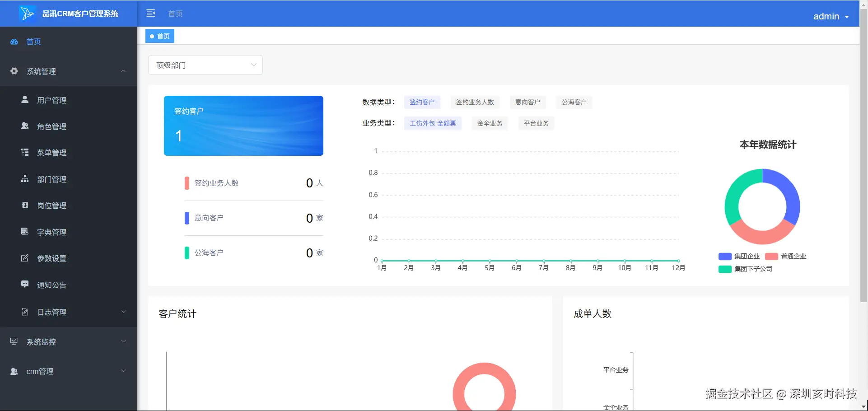Click the 本年数据统计 chart title
This screenshot has width=868, height=411.
[768, 145]
